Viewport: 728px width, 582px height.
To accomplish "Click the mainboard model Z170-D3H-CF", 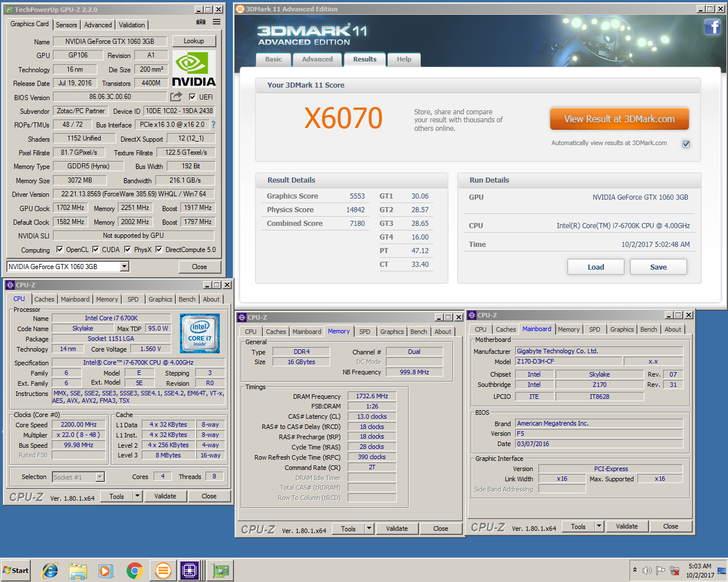I will click(x=568, y=361).
